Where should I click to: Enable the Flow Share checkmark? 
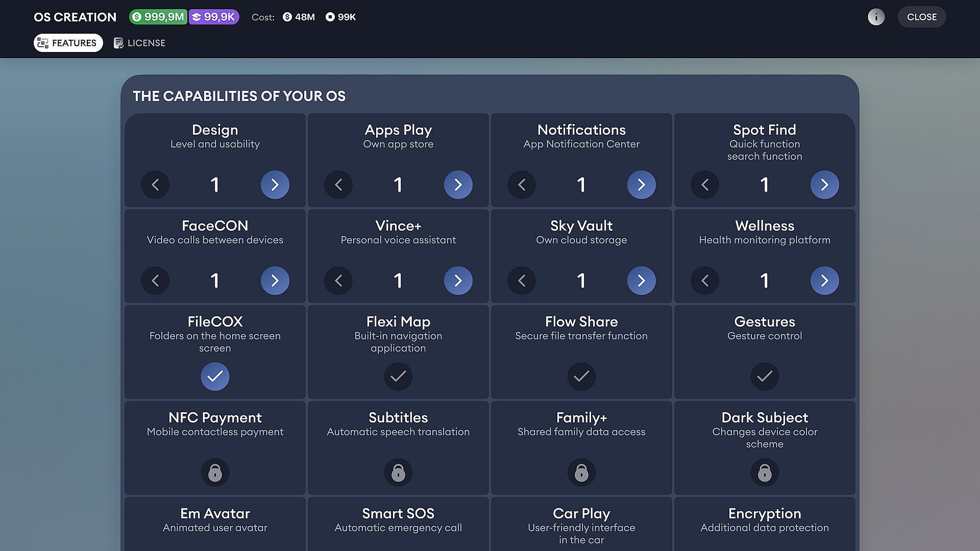(581, 377)
